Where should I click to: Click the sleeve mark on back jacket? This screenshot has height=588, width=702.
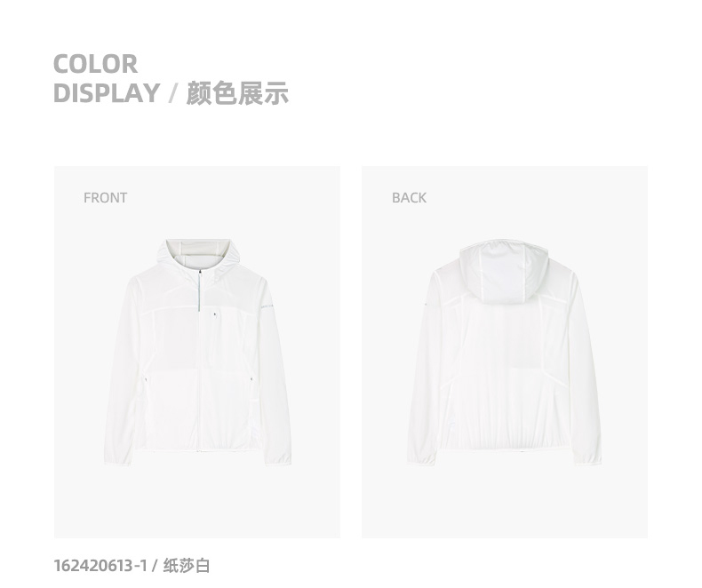[426, 305]
